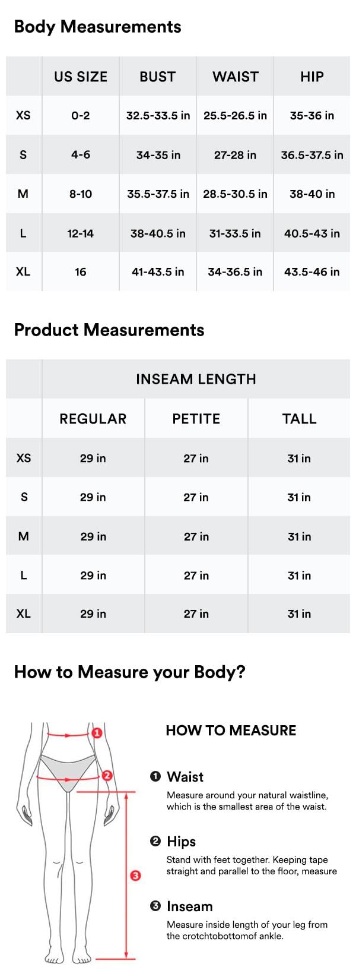Select the PETITE inseam column header
Viewport: 356px width, 980px height.
click(196, 419)
